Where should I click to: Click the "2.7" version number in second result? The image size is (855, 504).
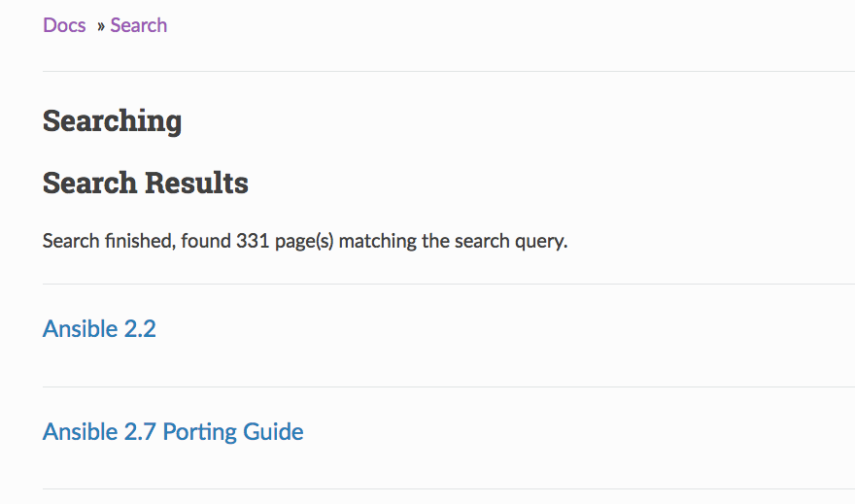140,431
